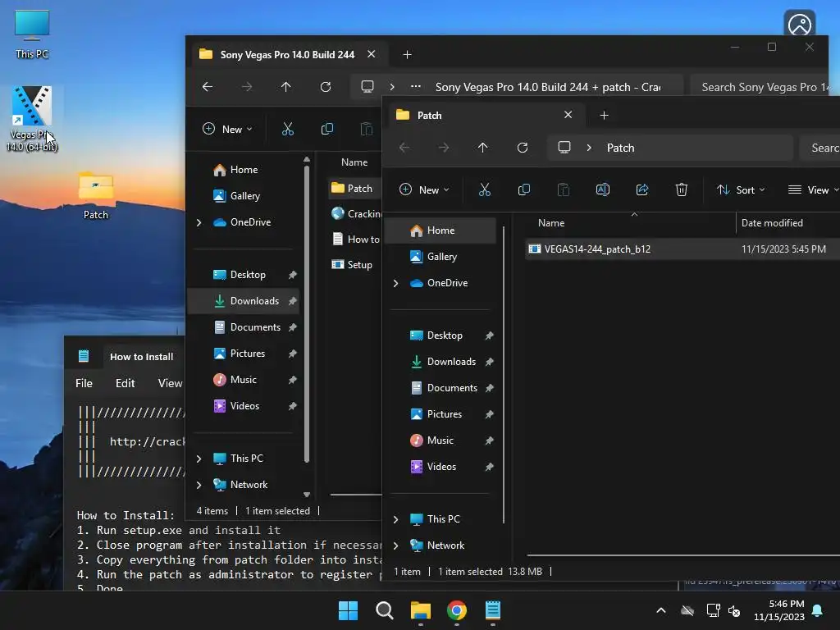The width and height of the screenshot is (840, 630).
Task: Close the Patch tab
Action: click(x=568, y=115)
